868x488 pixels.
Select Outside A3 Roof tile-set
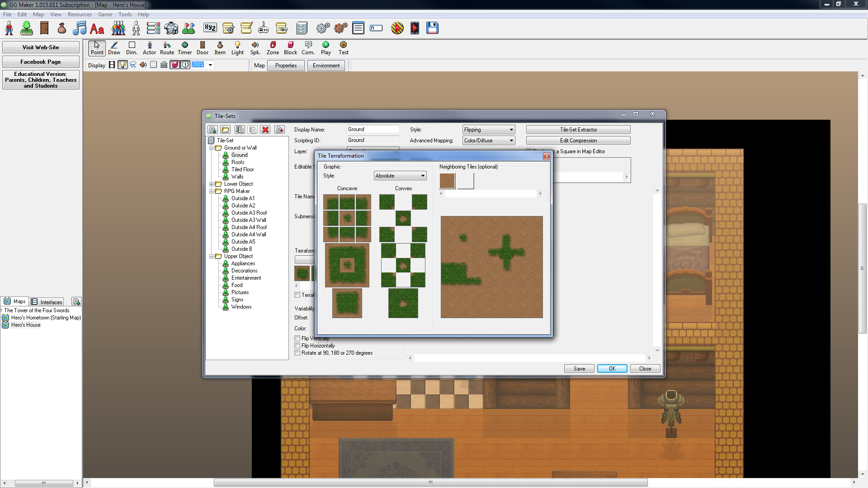(x=249, y=213)
